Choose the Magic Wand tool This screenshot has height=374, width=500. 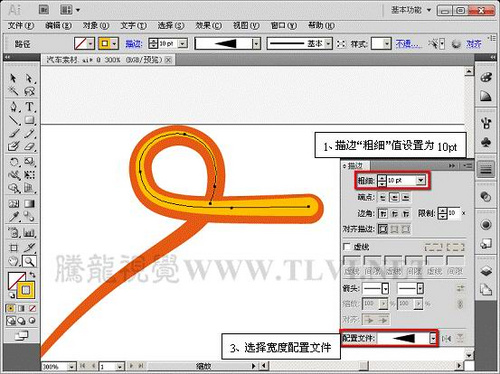pyautogui.click(x=14, y=91)
